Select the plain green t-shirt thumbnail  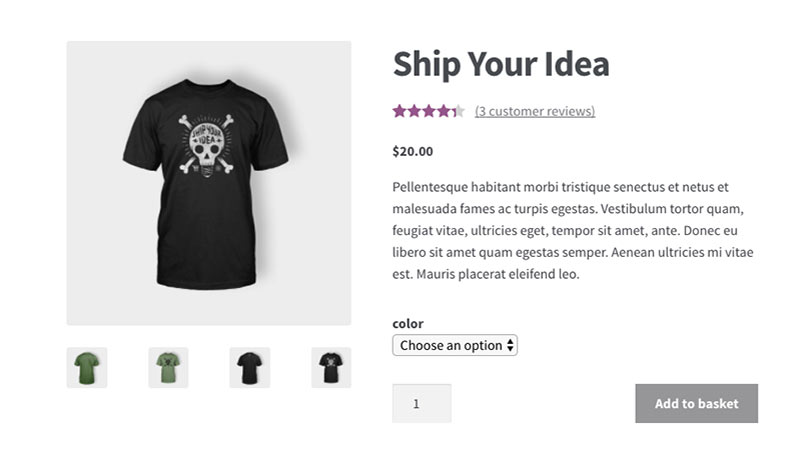(87, 368)
